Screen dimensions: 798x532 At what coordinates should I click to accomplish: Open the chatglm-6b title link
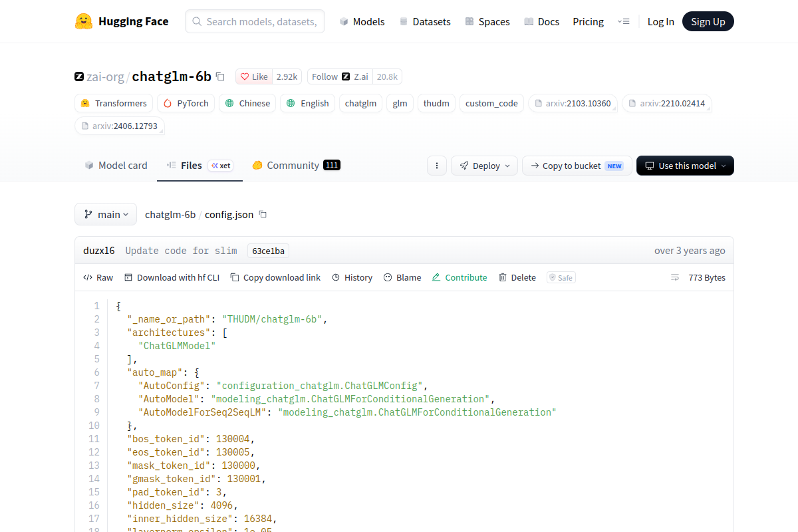172,76
